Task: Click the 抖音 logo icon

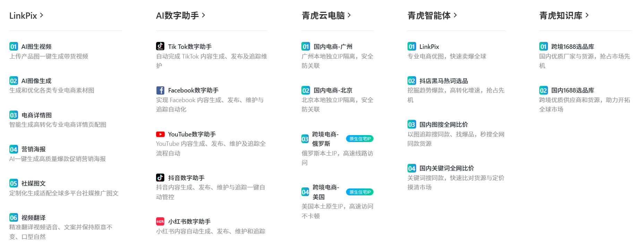Action: click(160, 178)
